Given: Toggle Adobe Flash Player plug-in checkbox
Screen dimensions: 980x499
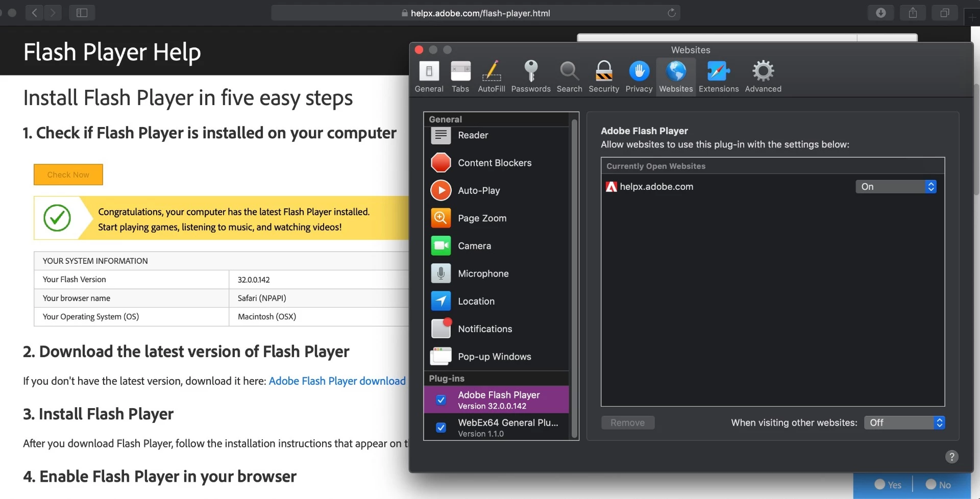Looking at the screenshot, I should [x=441, y=400].
